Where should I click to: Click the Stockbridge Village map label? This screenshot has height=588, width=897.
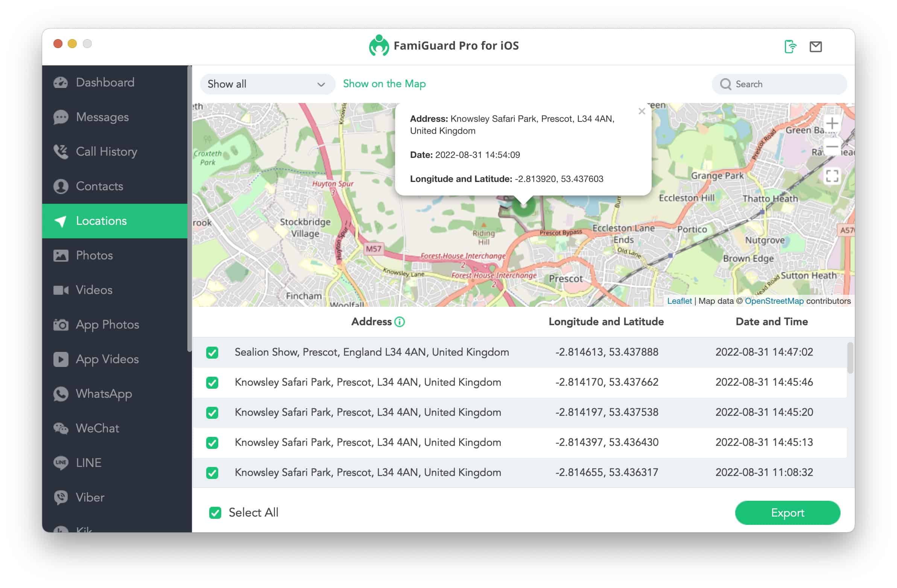click(x=305, y=228)
